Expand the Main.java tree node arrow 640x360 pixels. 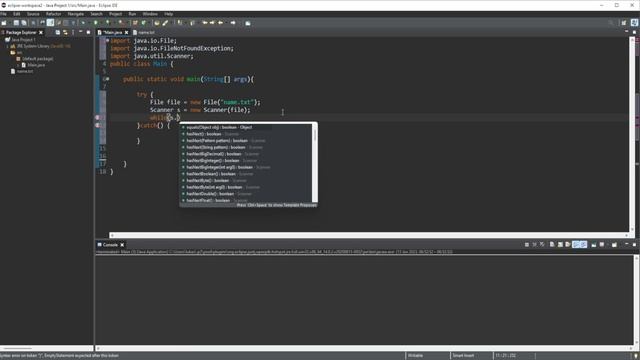pyautogui.click(x=18, y=65)
